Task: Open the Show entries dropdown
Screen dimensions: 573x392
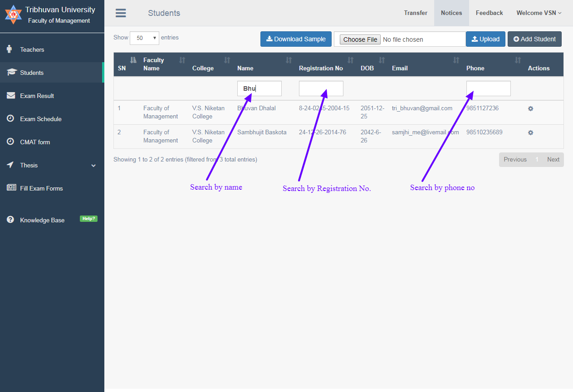Action: coord(144,38)
